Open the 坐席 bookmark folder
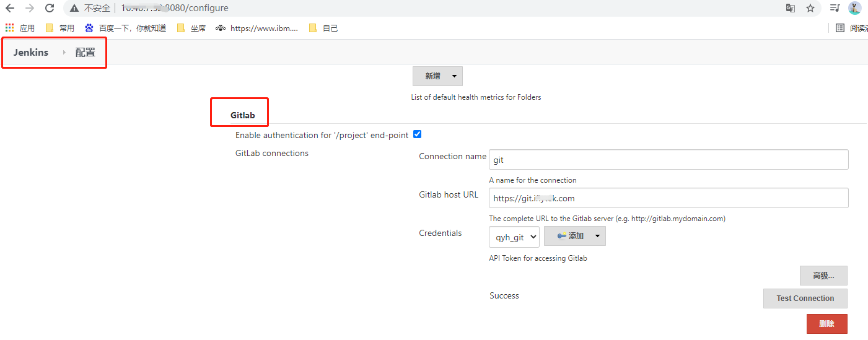The image size is (868, 340). [191, 28]
